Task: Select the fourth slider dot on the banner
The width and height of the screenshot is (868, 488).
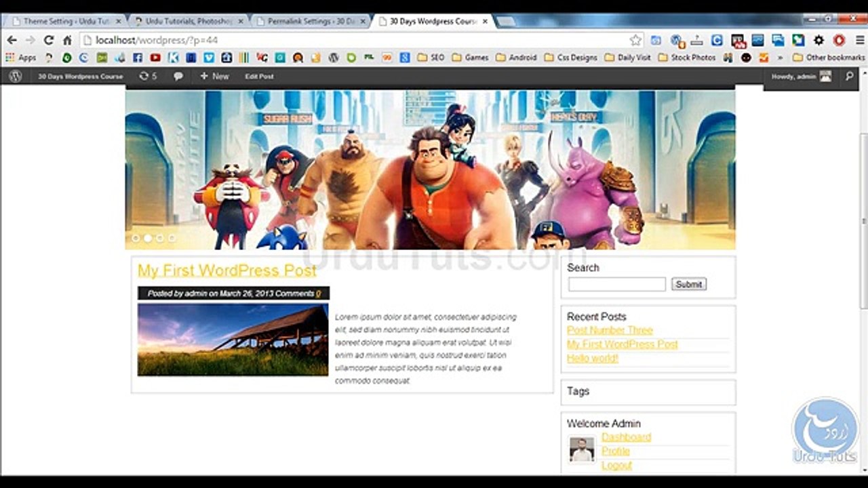Action: point(172,238)
